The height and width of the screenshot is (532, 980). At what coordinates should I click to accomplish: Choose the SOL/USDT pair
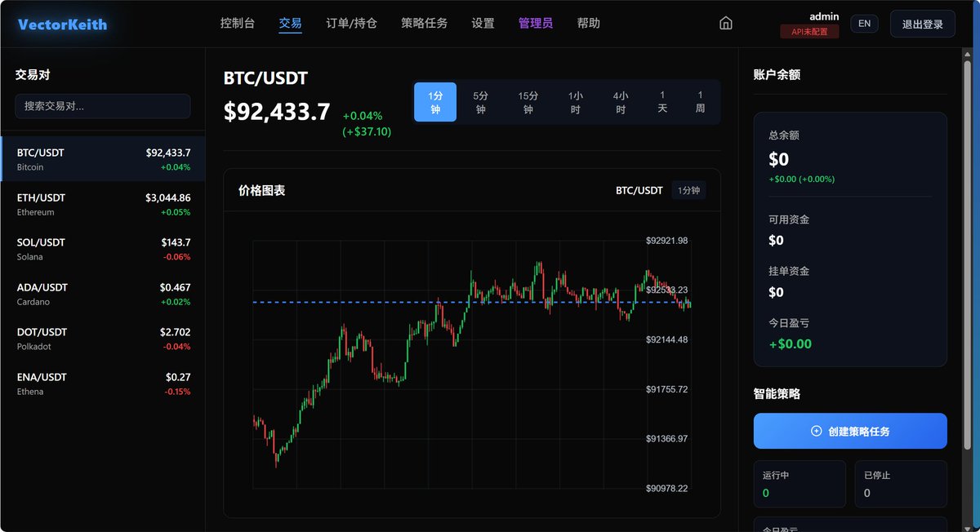point(103,249)
